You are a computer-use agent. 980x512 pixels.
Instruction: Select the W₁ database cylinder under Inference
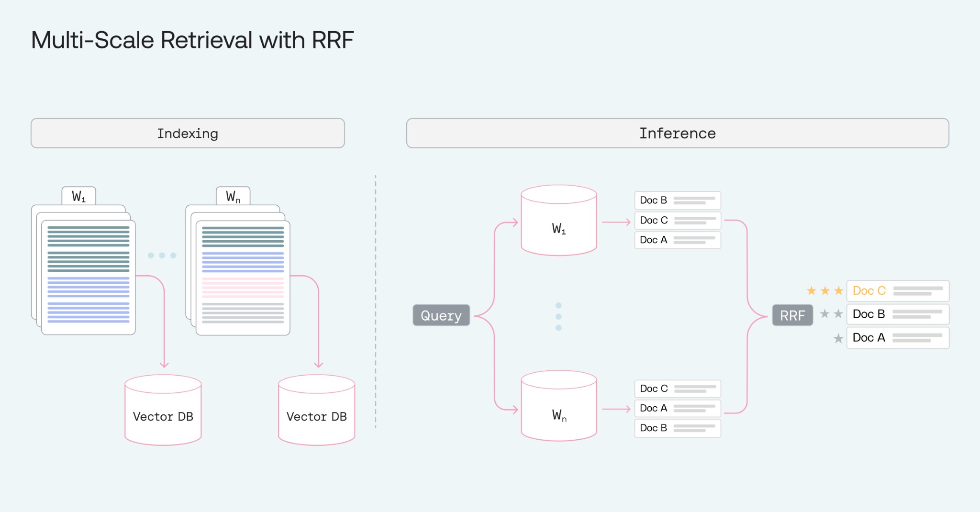coord(559,221)
